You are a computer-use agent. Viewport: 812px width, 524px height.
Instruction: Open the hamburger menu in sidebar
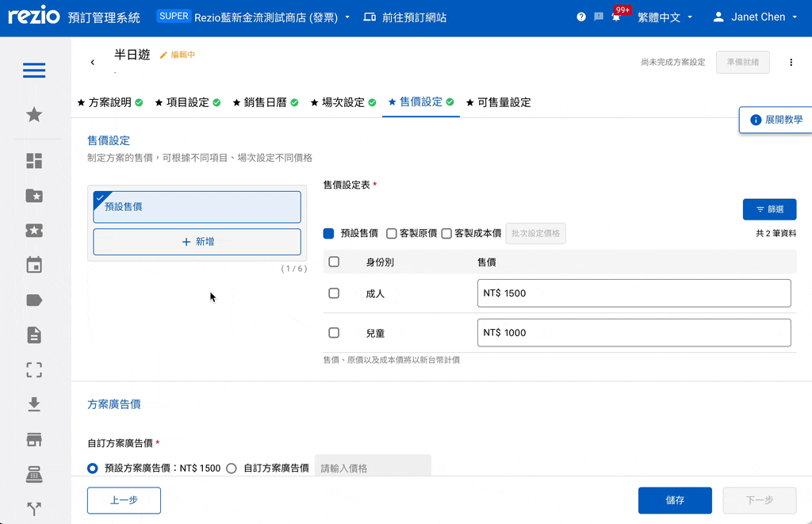[x=34, y=70]
